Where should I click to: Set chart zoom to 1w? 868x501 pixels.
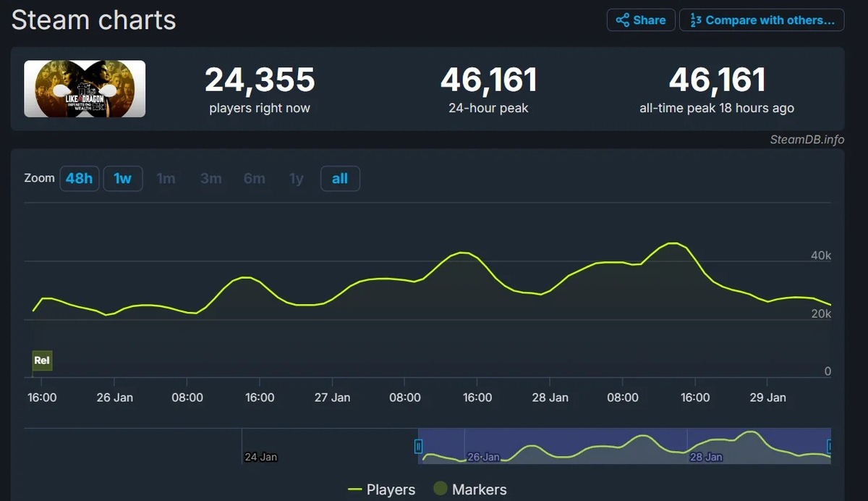pyautogui.click(x=122, y=178)
